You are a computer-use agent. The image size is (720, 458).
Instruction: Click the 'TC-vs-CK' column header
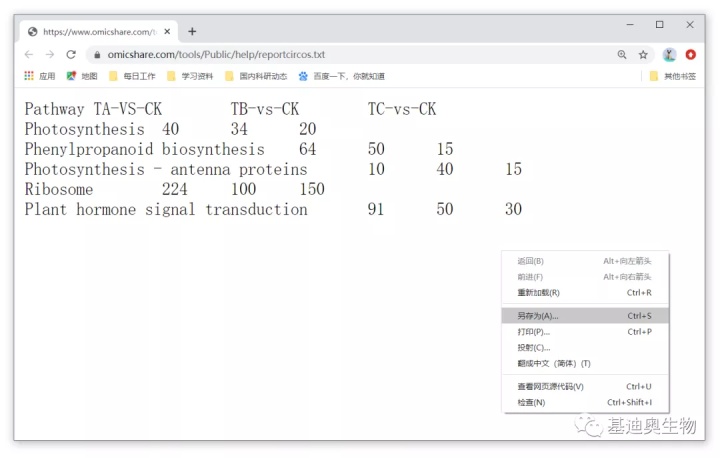[402, 109]
